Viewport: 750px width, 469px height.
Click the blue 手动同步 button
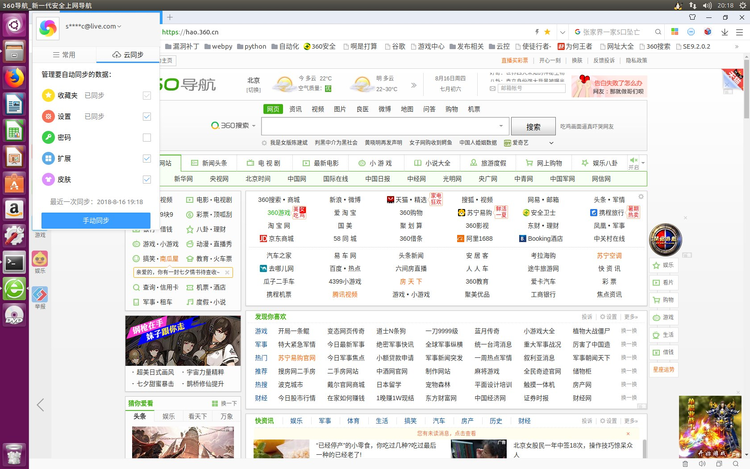point(96,220)
